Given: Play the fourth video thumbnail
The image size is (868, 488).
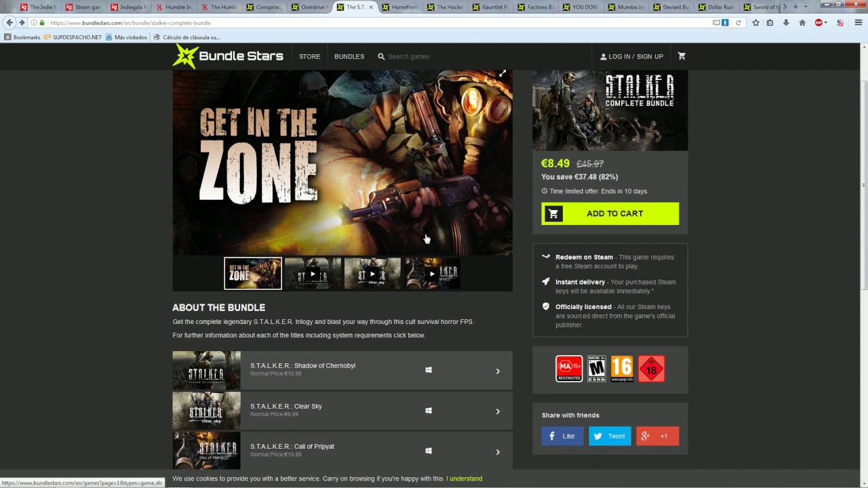Looking at the screenshot, I should tap(432, 273).
